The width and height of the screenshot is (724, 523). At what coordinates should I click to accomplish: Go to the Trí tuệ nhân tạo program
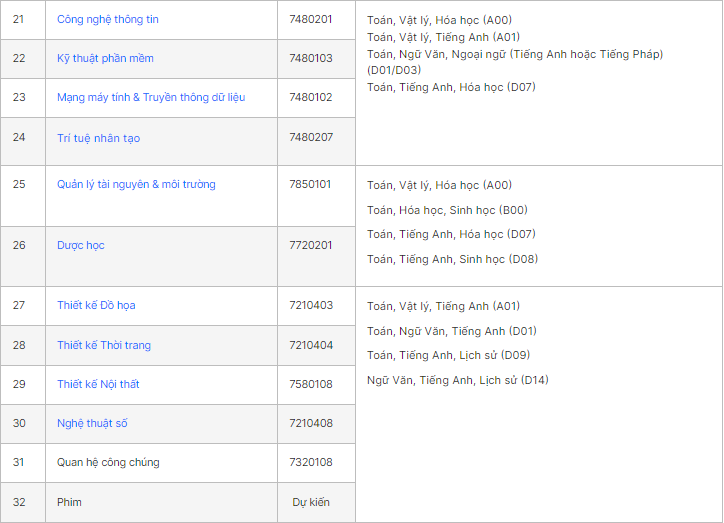tap(98, 138)
